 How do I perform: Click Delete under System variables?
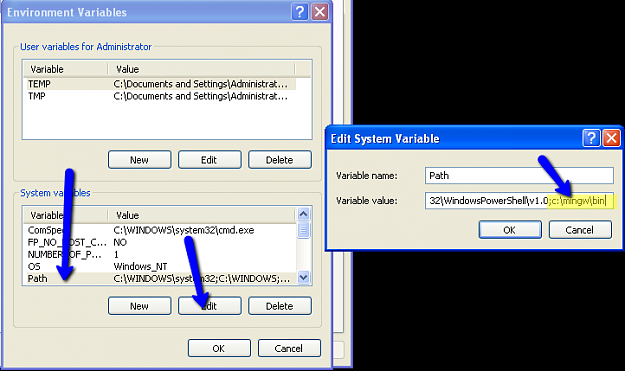[x=280, y=306]
